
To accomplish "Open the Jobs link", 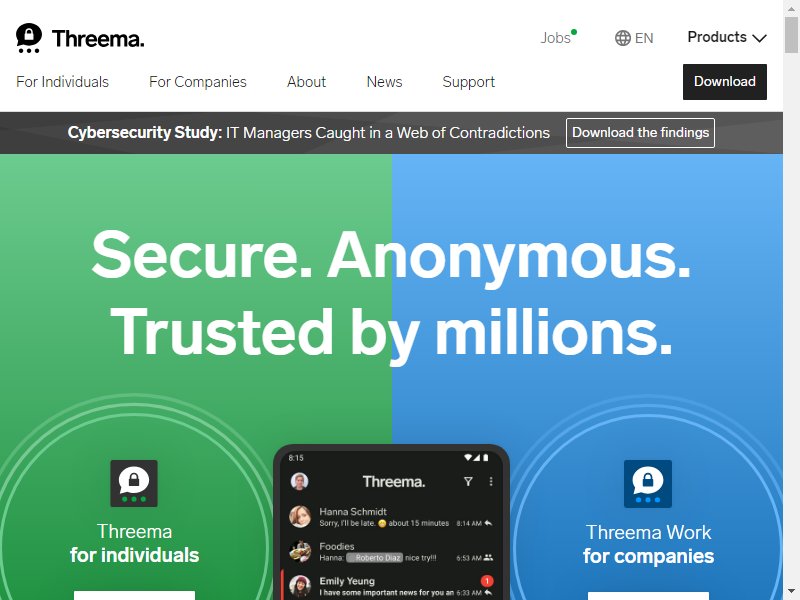I will (x=556, y=38).
